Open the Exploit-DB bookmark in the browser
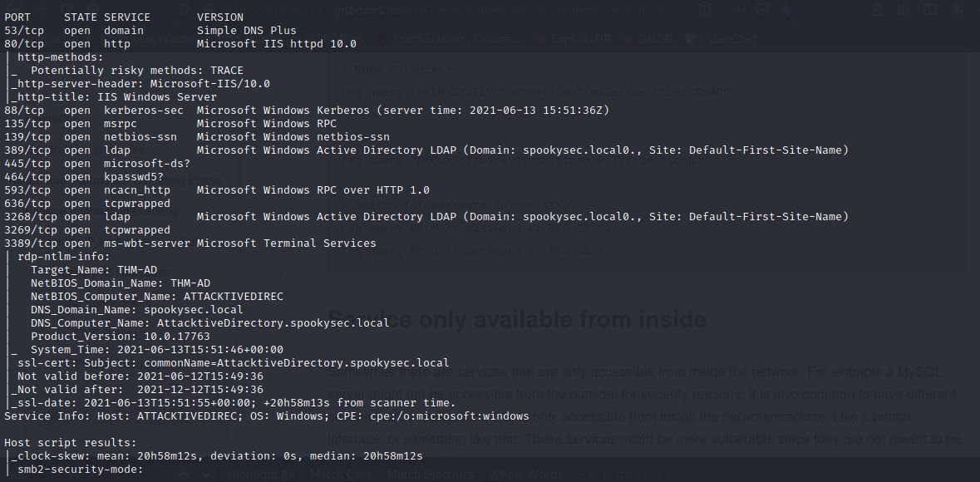 pos(574,39)
